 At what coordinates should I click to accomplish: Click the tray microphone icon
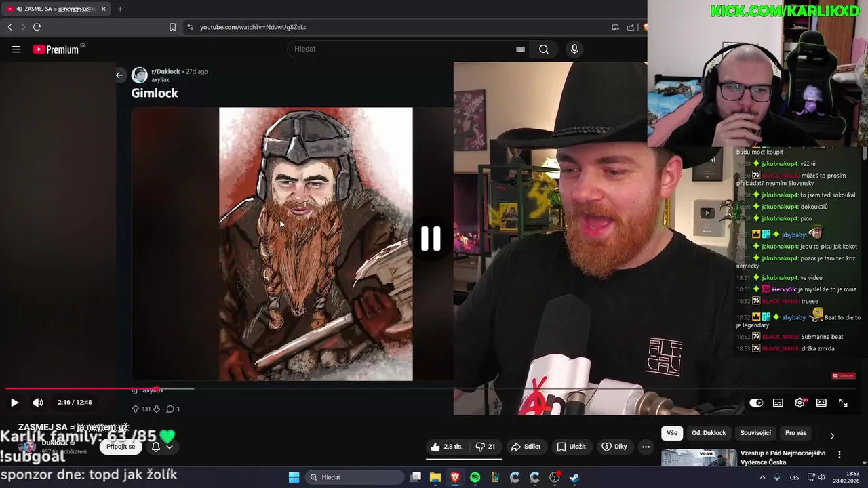(777, 477)
